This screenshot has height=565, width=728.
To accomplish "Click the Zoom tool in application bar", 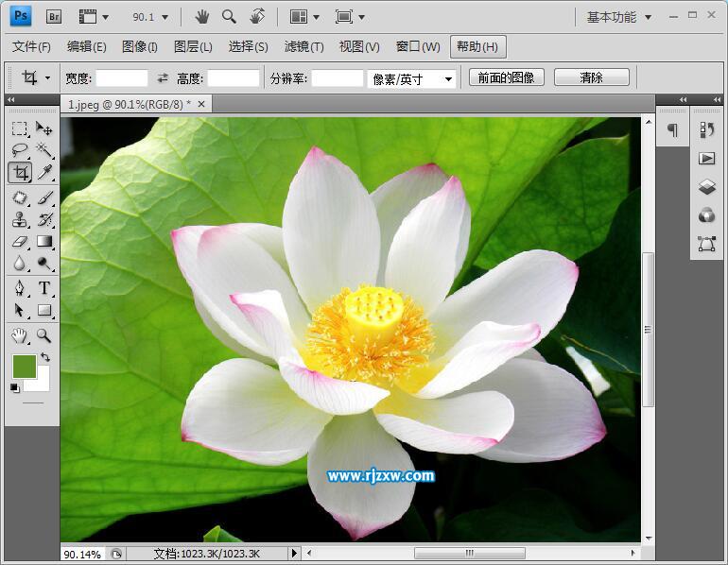I will 229,17.
